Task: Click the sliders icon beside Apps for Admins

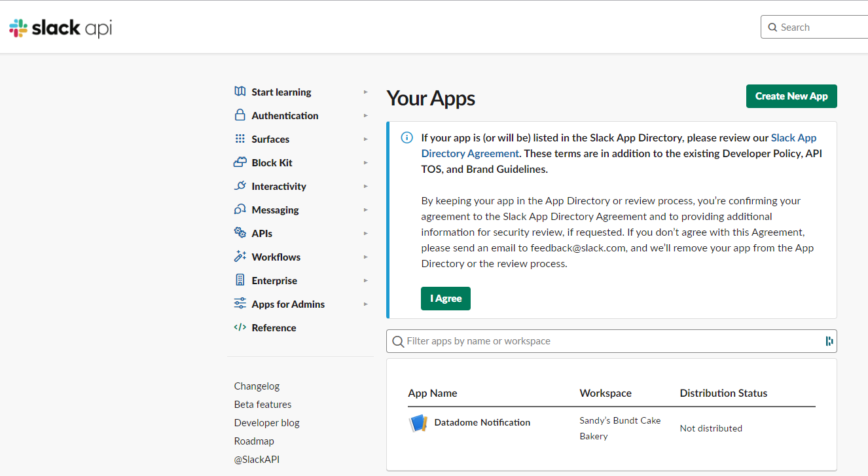Action: pos(240,304)
